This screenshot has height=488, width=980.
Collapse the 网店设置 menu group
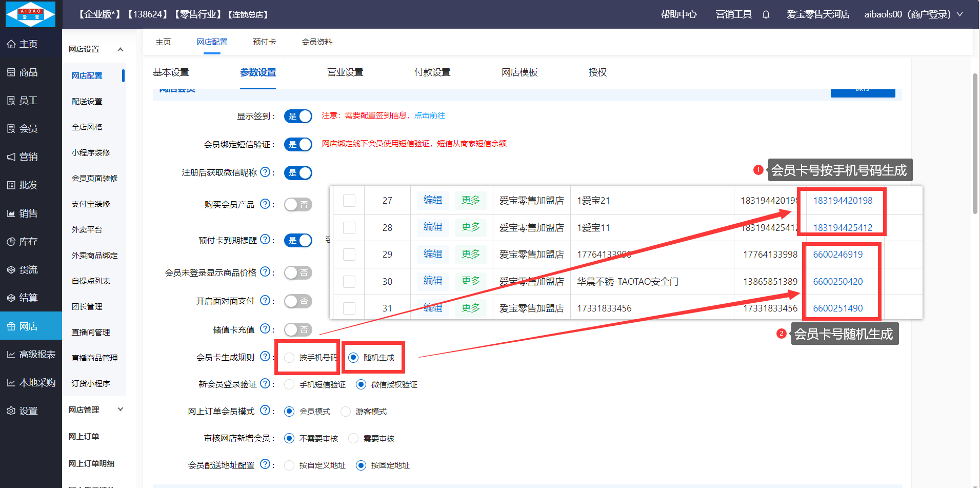[x=121, y=49]
